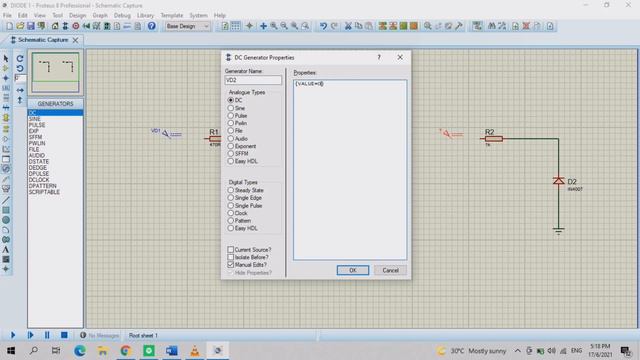This screenshot has width=640, height=360.
Task: Click the Step simulation button
Action: [x=30, y=335]
